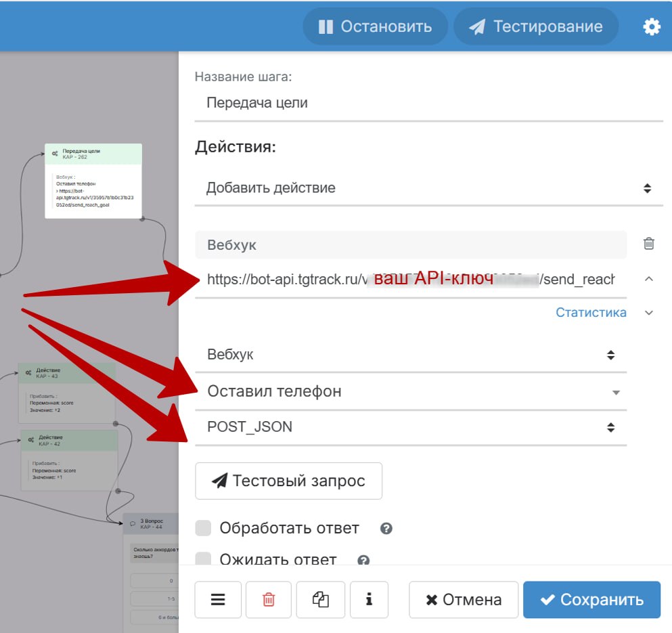
Task: Open the hamburger menu button in footer
Action: 218,600
